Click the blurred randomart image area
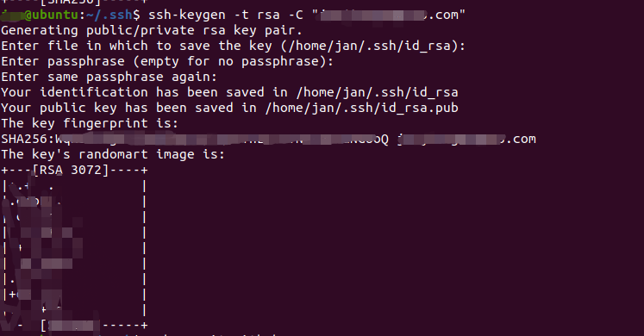The width and height of the screenshot is (644, 336). (x=73, y=248)
